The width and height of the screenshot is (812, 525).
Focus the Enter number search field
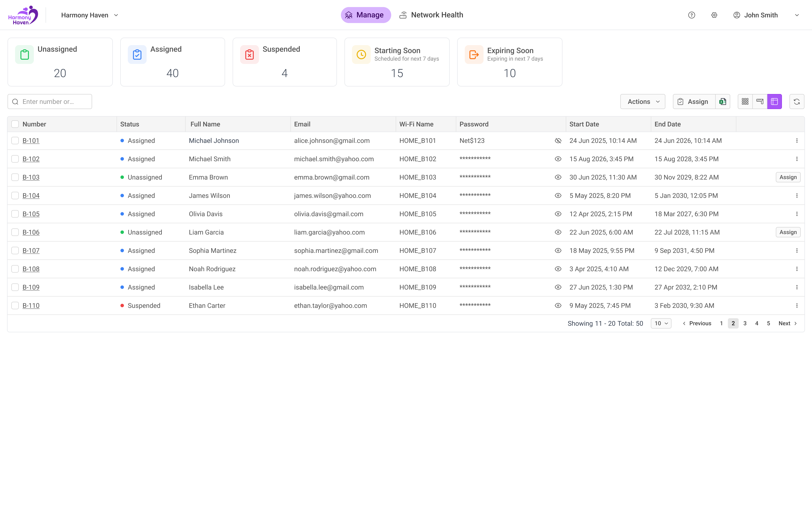point(50,102)
